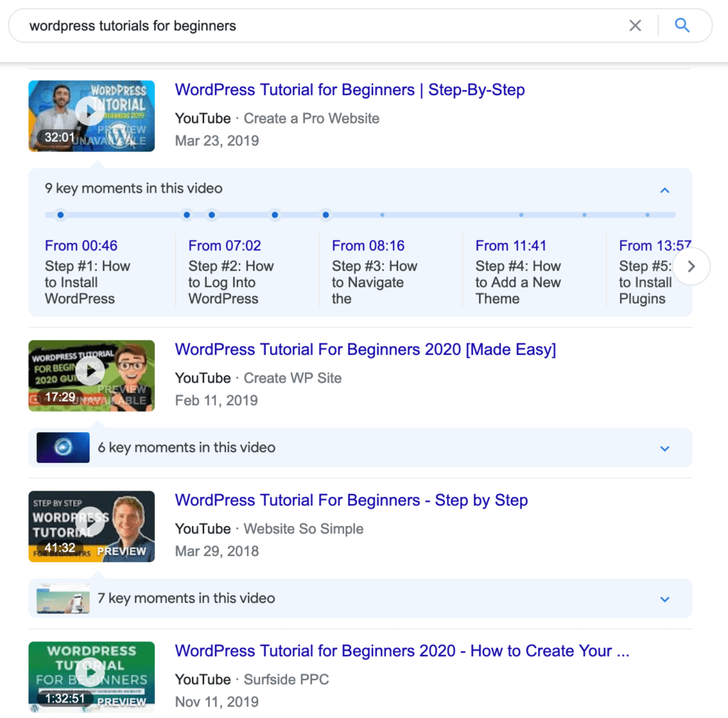Jump to key moment From 07:02
Screen dimensions: 728x718
(225, 245)
